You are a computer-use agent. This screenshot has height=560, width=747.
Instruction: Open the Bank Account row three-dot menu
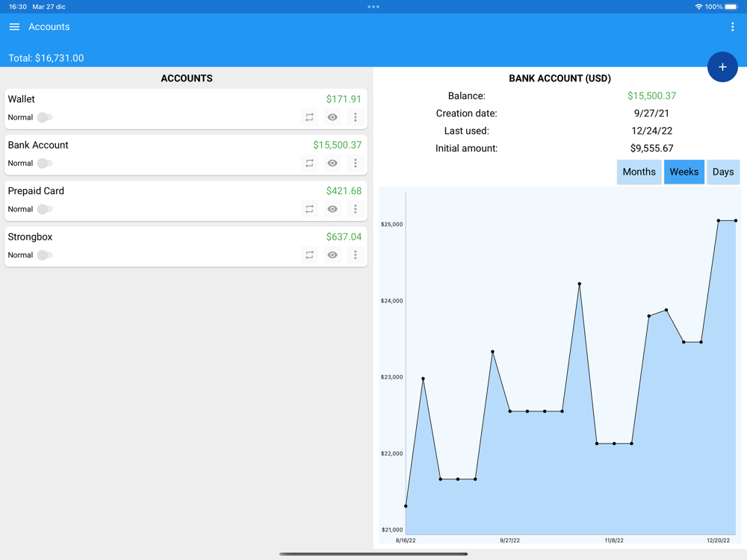pyautogui.click(x=355, y=163)
